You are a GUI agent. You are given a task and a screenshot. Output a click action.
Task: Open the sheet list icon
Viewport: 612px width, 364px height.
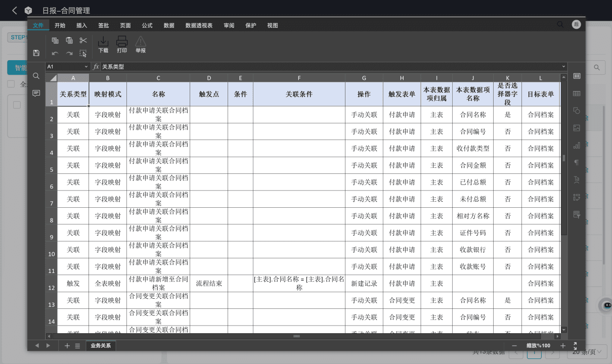click(x=77, y=346)
